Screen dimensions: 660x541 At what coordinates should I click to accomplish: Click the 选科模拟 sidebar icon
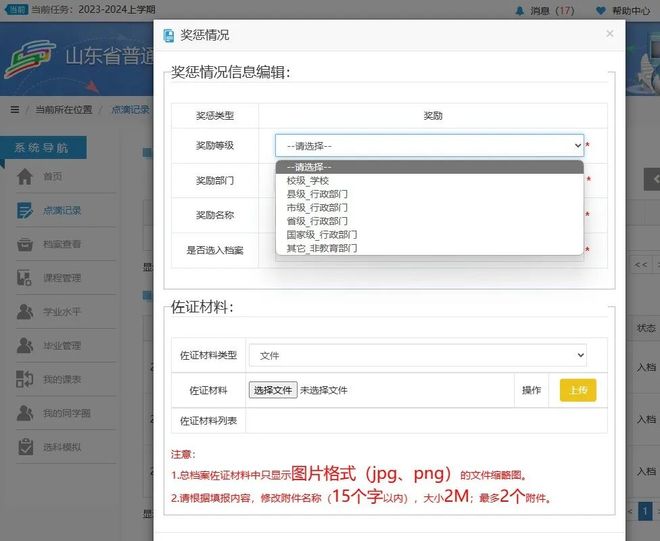(x=26, y=447)
